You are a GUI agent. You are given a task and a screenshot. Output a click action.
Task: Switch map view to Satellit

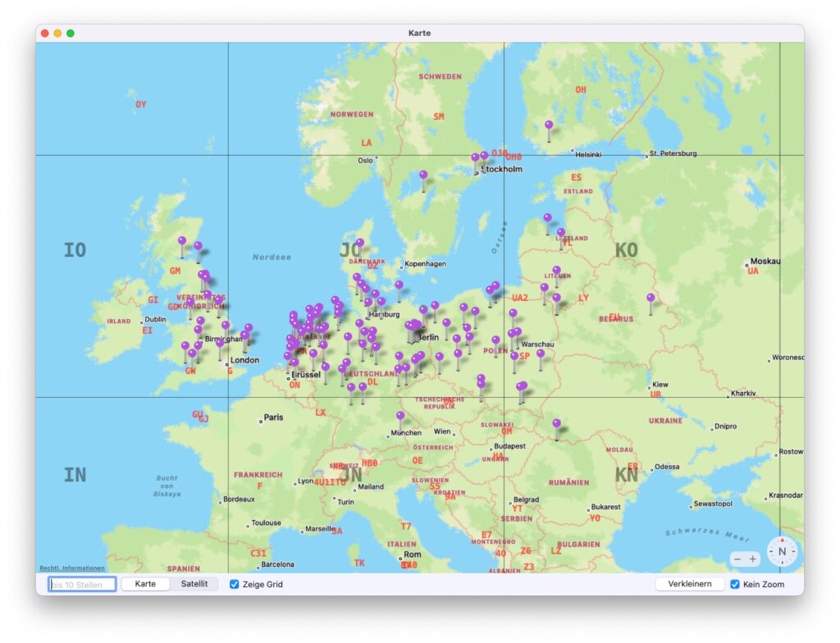pos(194,584)
